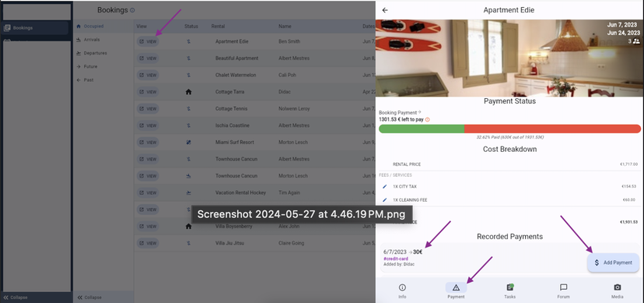
Task: Go back using the arrow beside Apartment Edie
Action: (384, 10)
